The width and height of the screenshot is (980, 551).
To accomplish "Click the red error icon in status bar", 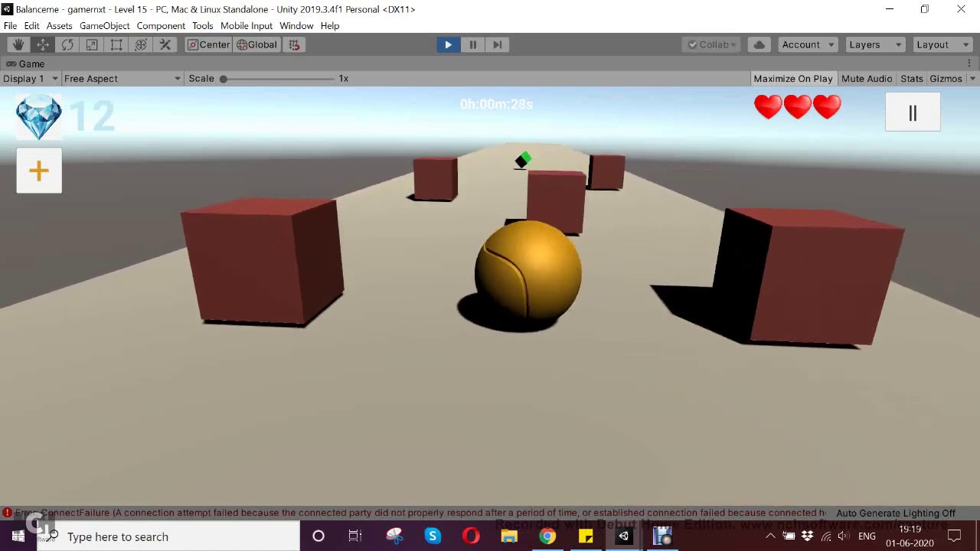I will (7, 513).
